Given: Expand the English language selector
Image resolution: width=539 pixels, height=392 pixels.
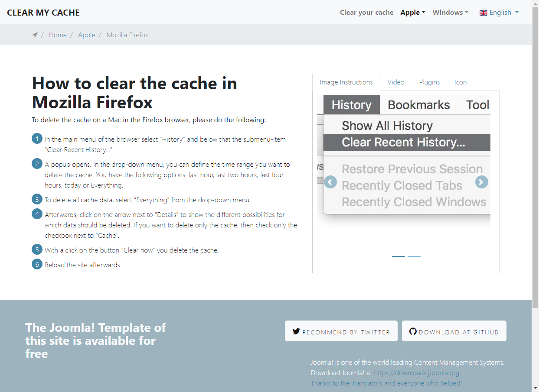Looking at the screenshot, I should point(499,13).
